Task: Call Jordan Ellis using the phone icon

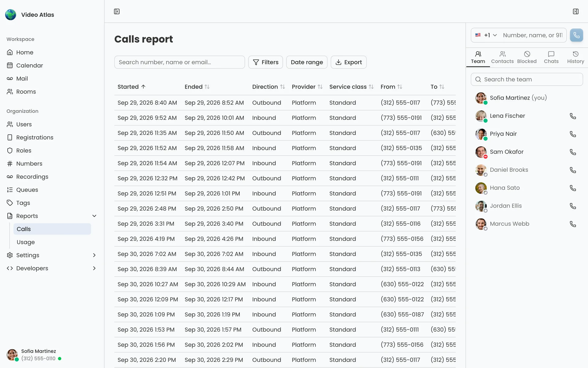Action: pos(573,206)
